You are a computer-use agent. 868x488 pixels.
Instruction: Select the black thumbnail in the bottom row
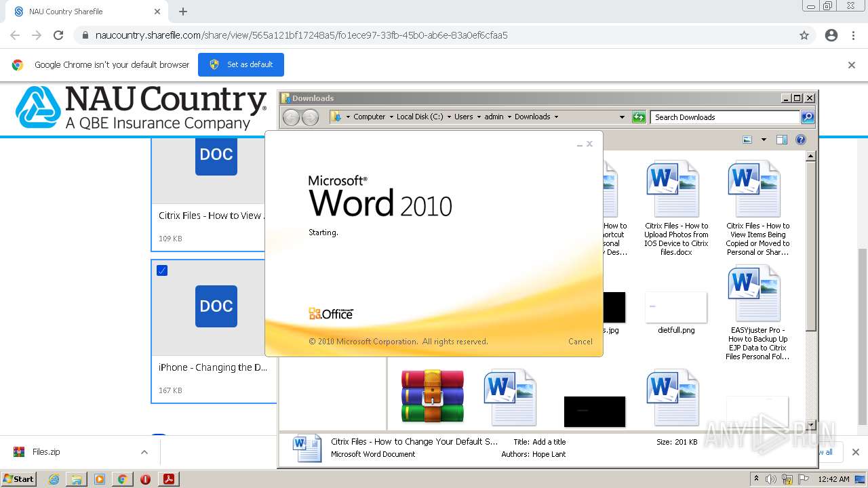[595, 411]
